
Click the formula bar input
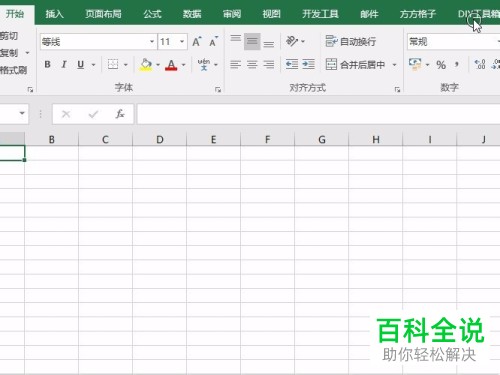pyautogui.click(x=319, y=114)
